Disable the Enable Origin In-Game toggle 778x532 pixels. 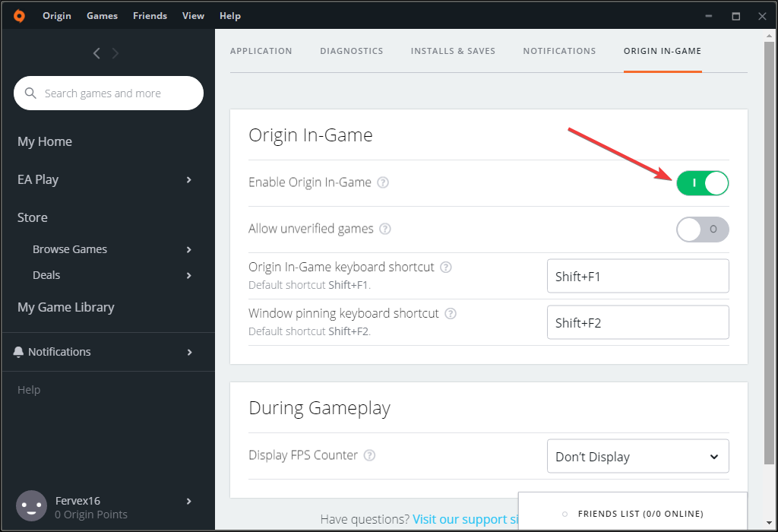(702, 182)
